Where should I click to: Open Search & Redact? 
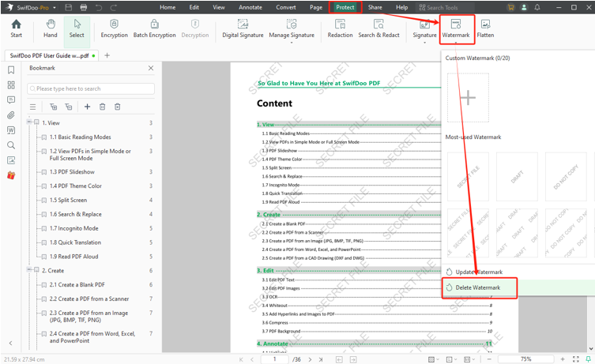(378, 28)
